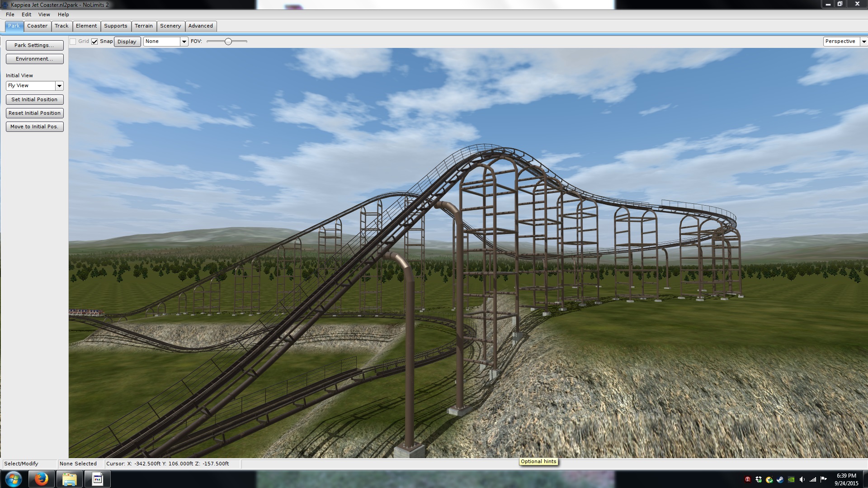
Task: Click the volume speaker tray icon
Action: [x=802, y=479]
